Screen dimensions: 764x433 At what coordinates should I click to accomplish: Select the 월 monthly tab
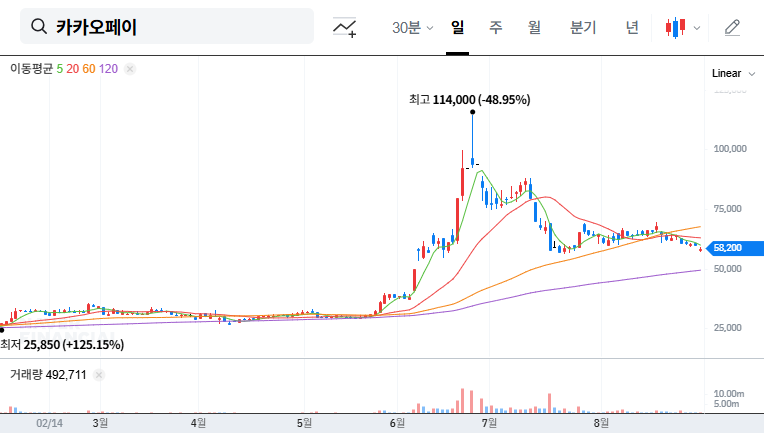click(x=534, y=27)
